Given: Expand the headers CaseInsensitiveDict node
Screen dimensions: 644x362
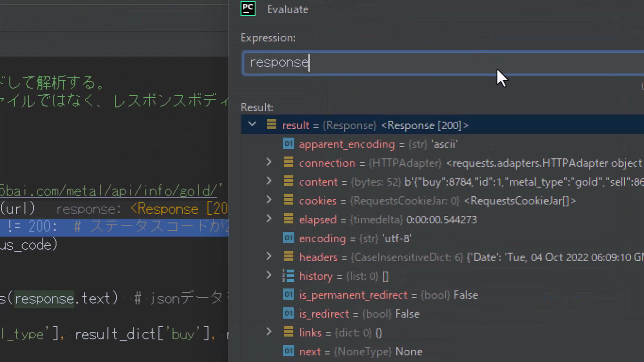Looking at the screenshot, I should [x=269, y=257].
